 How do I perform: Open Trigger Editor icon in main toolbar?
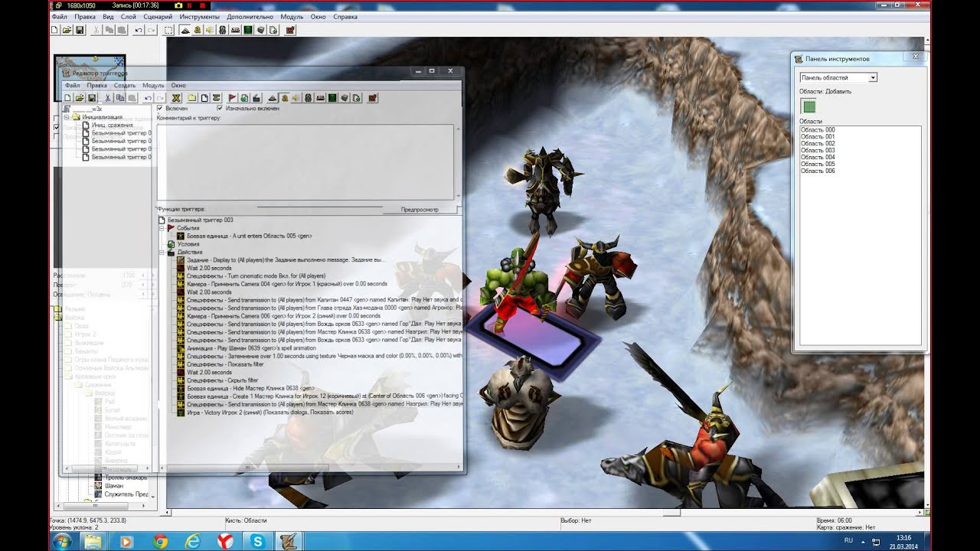coord(198,31)
